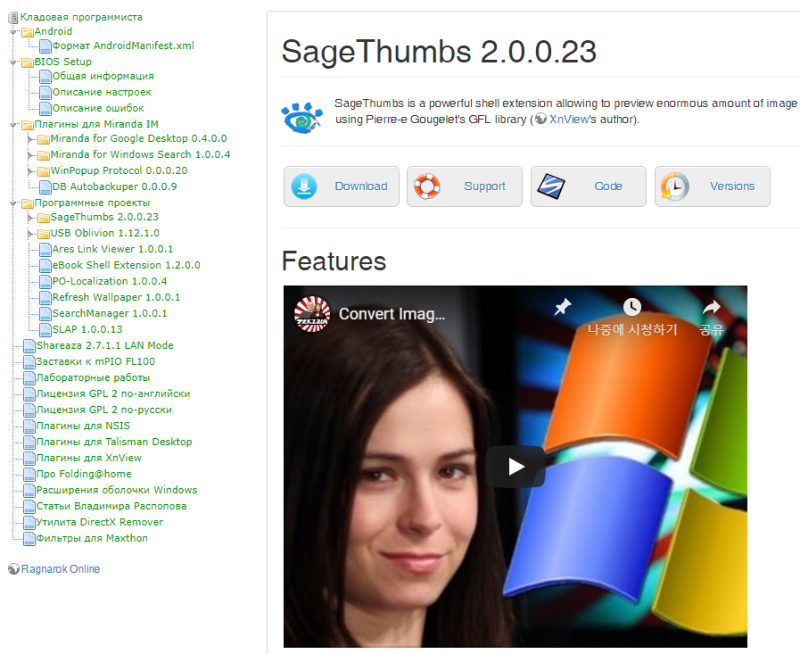800x654 pixels.
Task: Open eBook Shell Extension 1.2.0.0 page
Action: [126, 265]
